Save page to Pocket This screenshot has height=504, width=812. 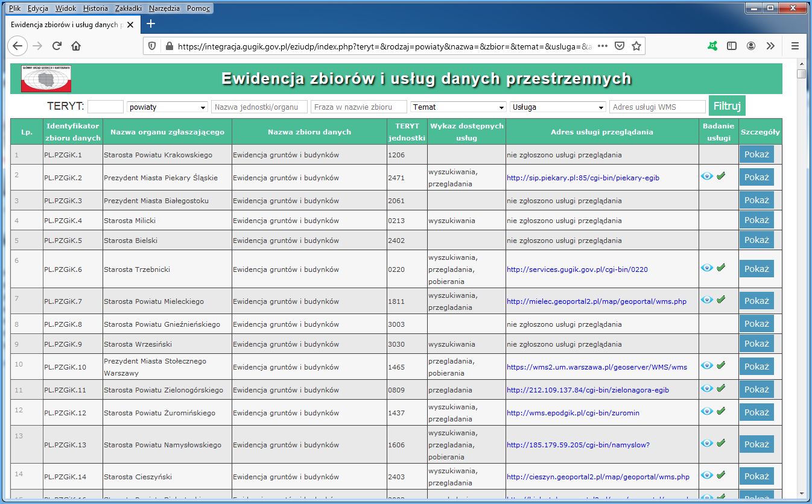[x=620, y=46]
